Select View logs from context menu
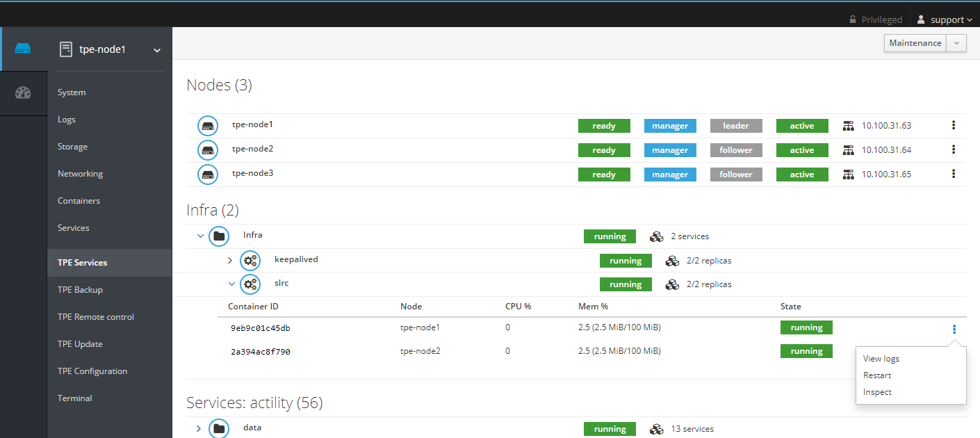 pos(881,359)
